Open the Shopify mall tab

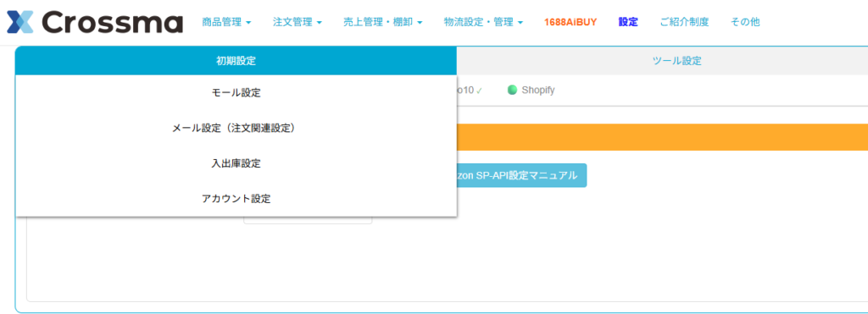531,90
